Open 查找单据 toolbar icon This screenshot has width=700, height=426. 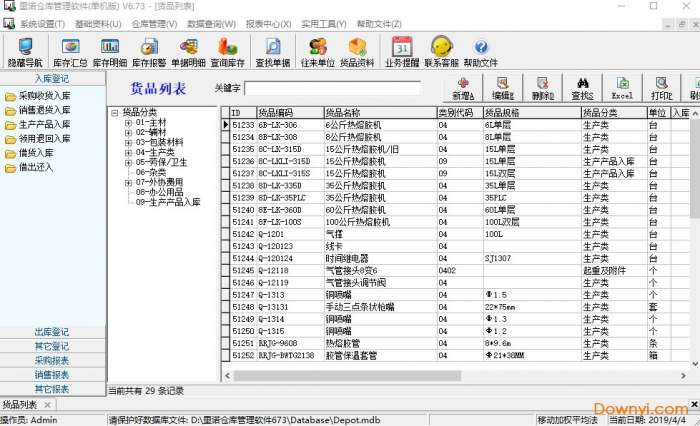tap(273, 53)
